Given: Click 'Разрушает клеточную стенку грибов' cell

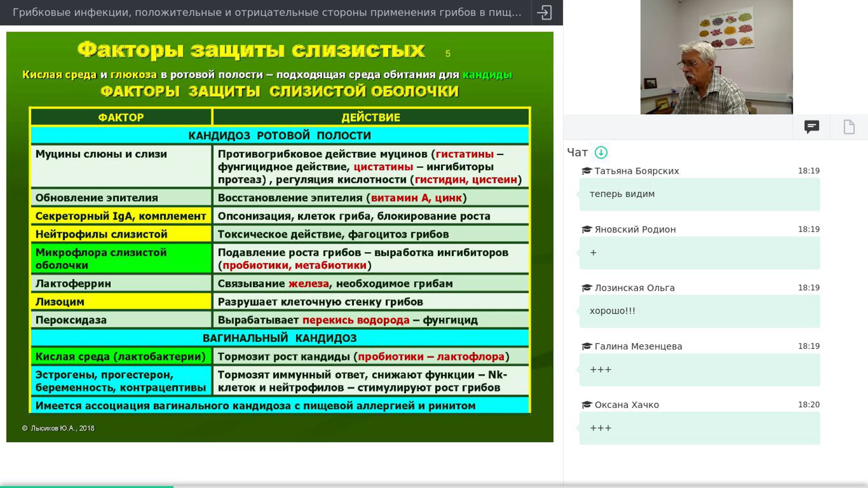Looking at the screenshot, I should pos(371,302).
